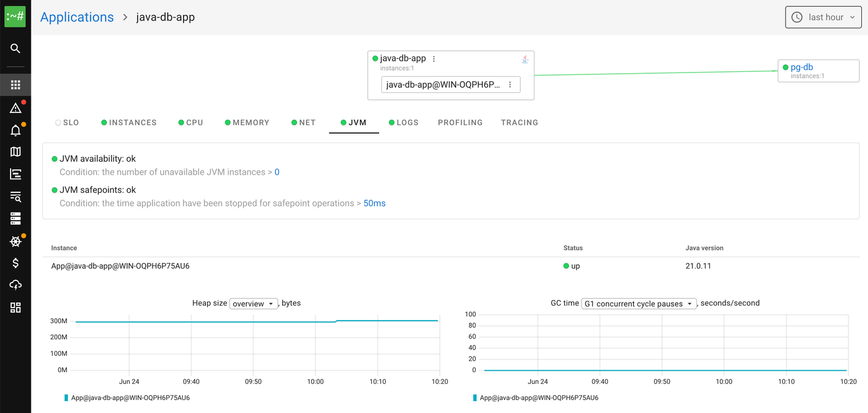
Task: Click the Java logo icon in java-db-app box
Action: 525,59
